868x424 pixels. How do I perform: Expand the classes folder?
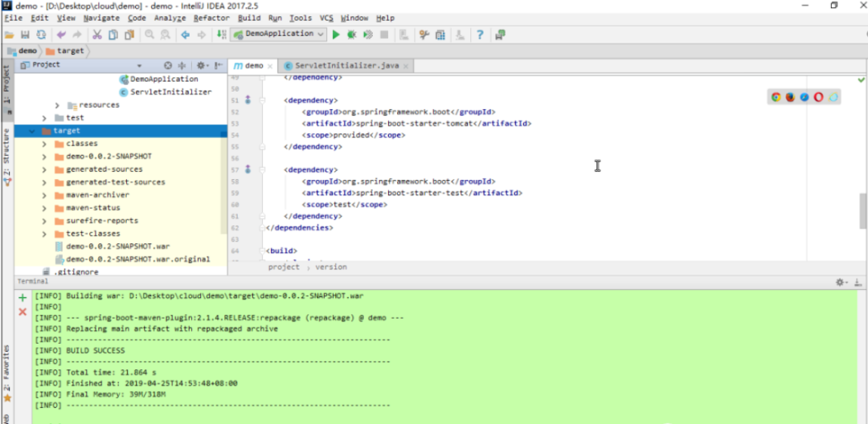pyautogui.click(x=45, y=144)
